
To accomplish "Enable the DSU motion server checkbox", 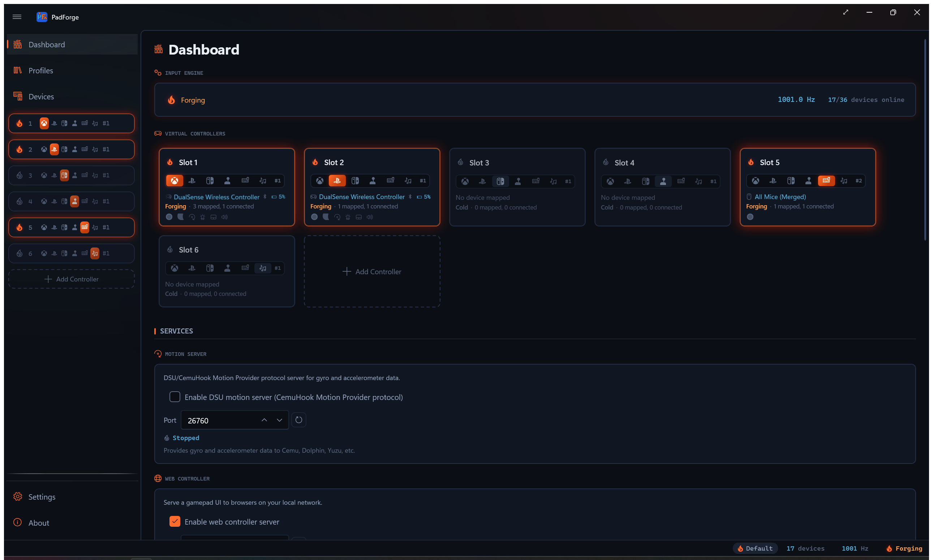I will (175, 397).
